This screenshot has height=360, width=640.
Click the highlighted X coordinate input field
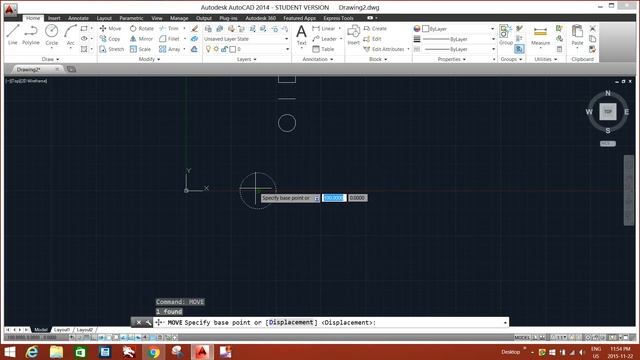click(x=334, y=198)
